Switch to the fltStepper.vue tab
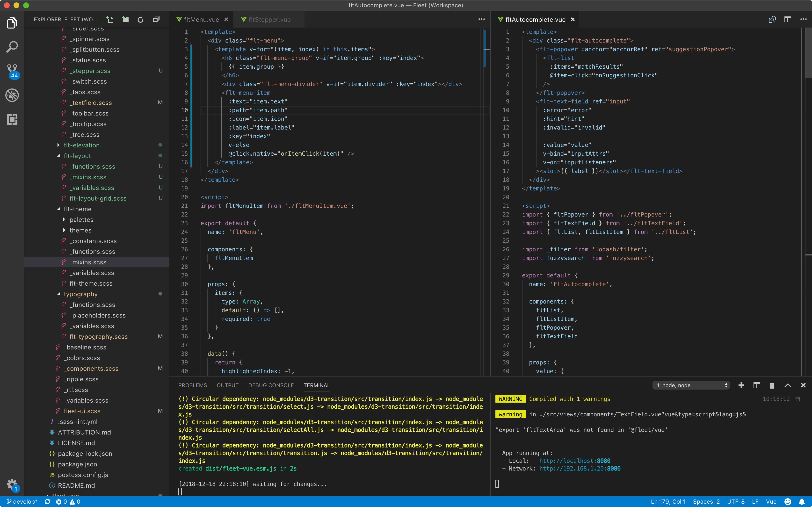This screenshot has width=812, height=507. 269,19
